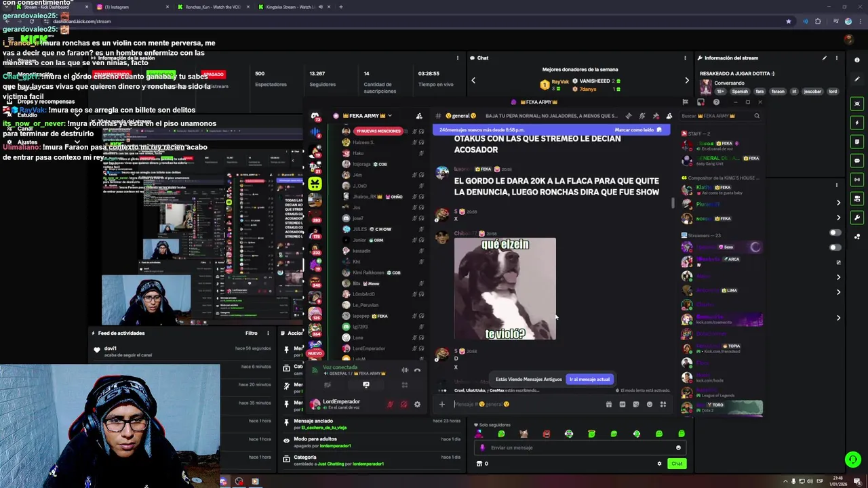Click the jescobar stream tag

[812, 91]
